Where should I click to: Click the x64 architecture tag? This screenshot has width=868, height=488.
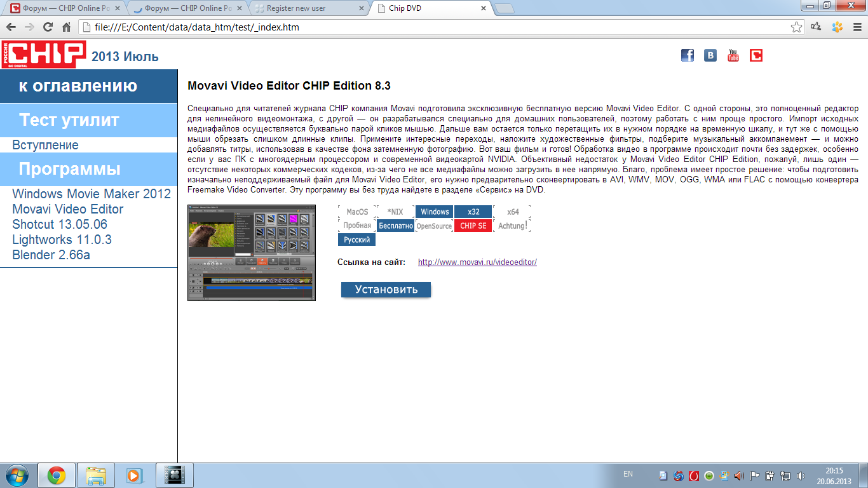[x=513, y=212]
